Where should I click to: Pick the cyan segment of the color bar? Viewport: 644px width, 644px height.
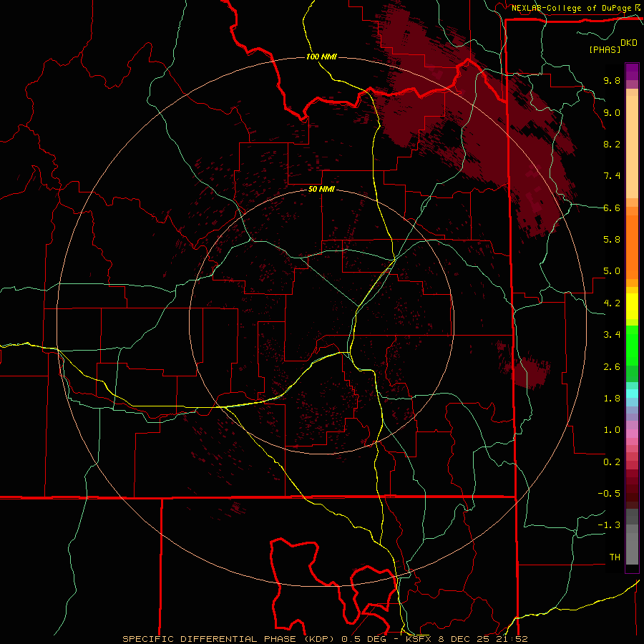tap(632, 394)
